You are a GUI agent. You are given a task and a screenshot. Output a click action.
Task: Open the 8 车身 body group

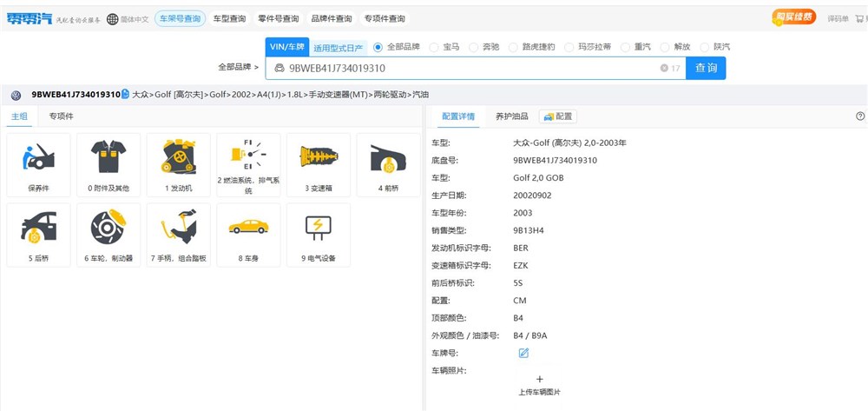pos(248,235)
